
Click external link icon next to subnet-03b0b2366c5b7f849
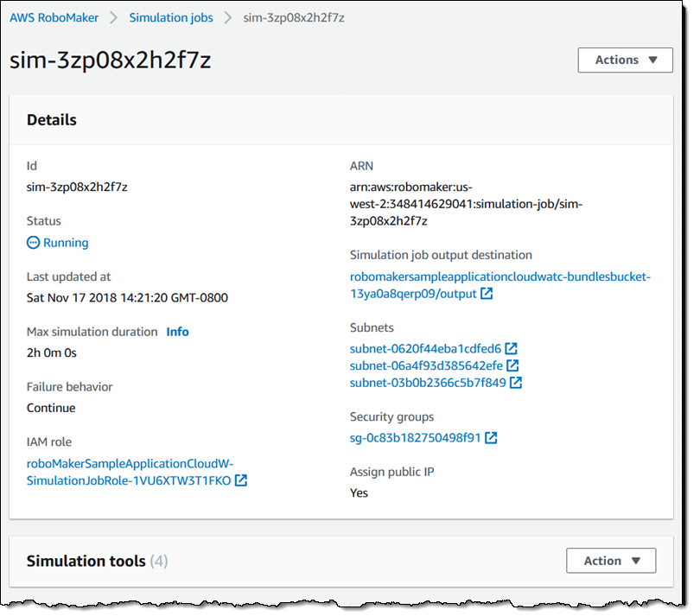pos(516,383)
